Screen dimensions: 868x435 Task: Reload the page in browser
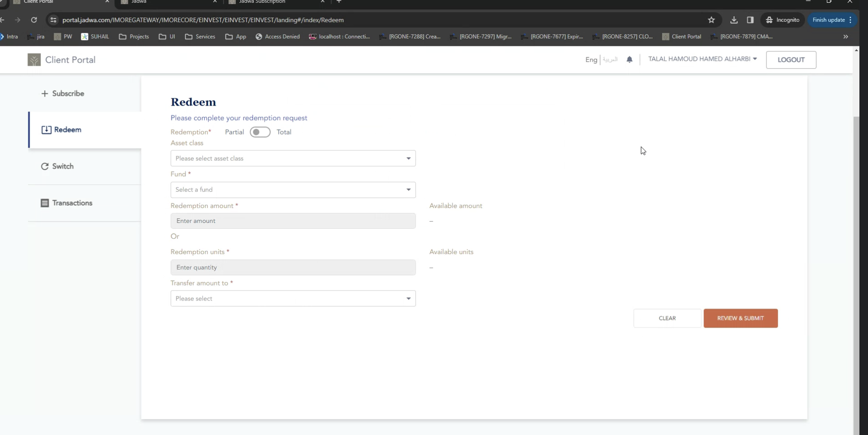(x=34, y=20)
